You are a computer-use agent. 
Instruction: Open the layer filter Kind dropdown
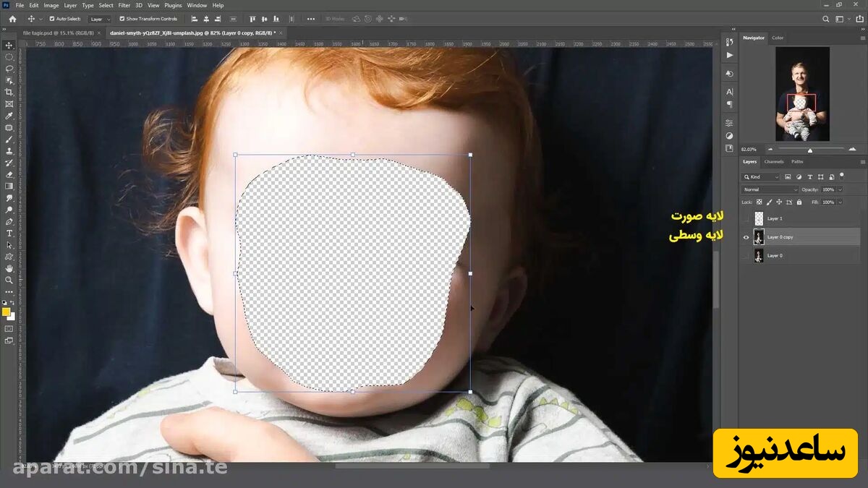point(761,177)
